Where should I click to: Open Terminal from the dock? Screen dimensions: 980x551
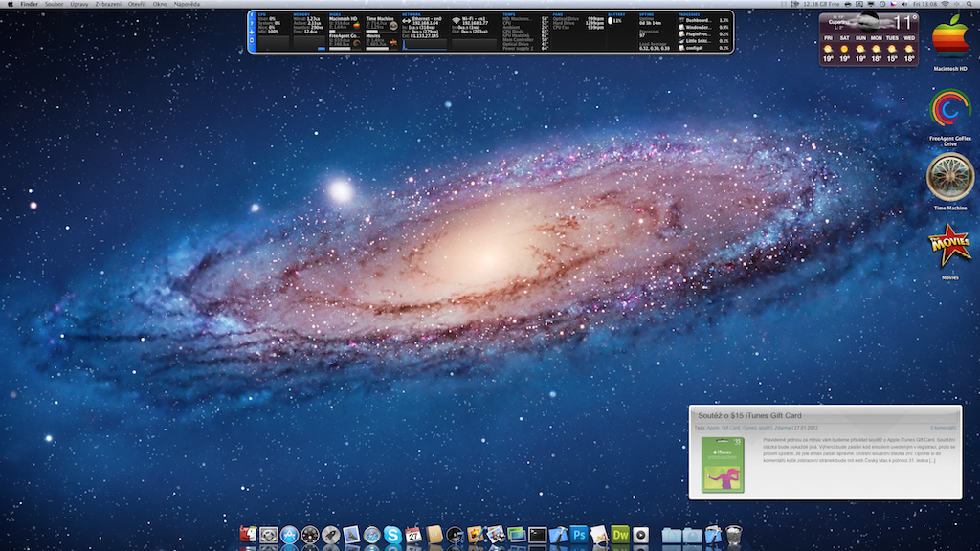coord(537,536)
